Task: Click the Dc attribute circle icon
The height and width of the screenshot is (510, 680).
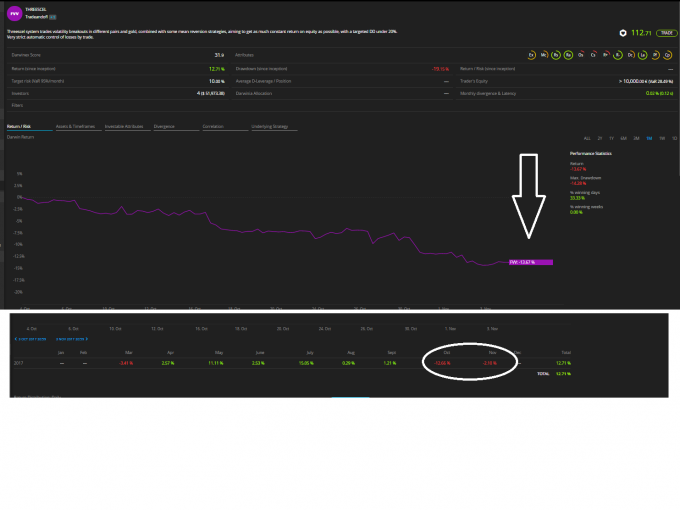Action: point(631,55)
